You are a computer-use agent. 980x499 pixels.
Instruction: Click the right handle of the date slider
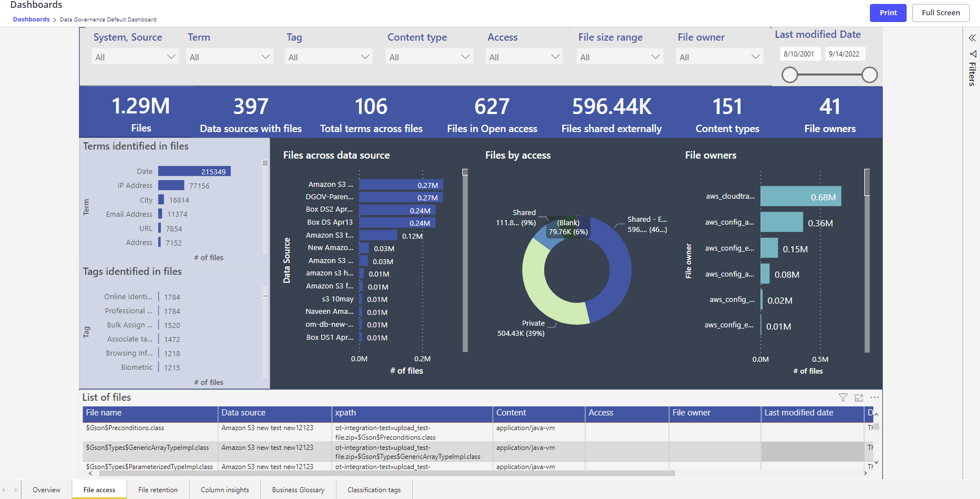(869, 75)
